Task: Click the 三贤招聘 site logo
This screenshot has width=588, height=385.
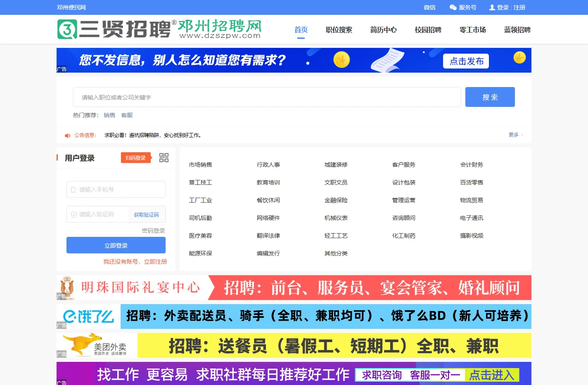Action: pos(159,29)
